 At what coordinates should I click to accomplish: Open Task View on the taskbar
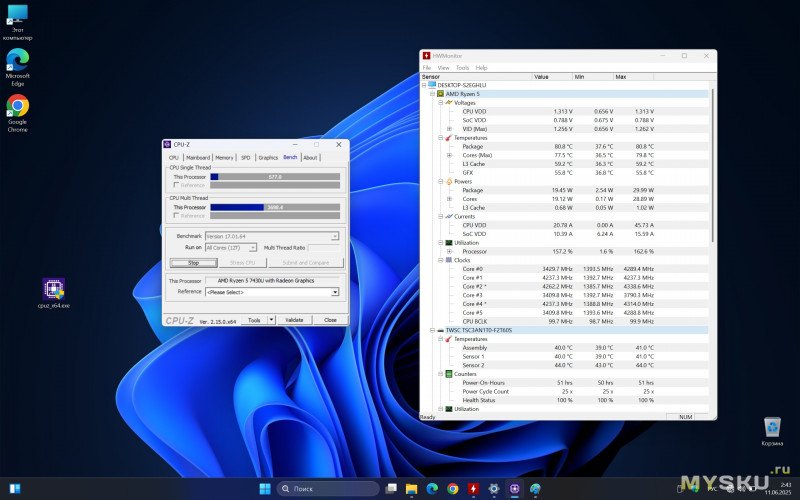click(391, 489)
